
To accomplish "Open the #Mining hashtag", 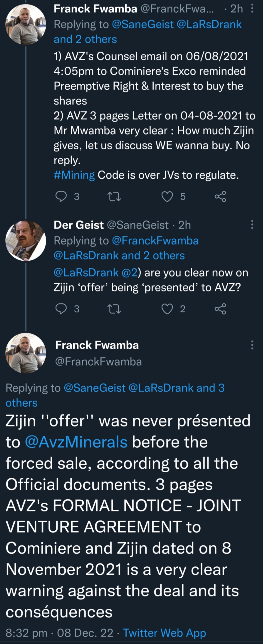I will coord(74,175).
